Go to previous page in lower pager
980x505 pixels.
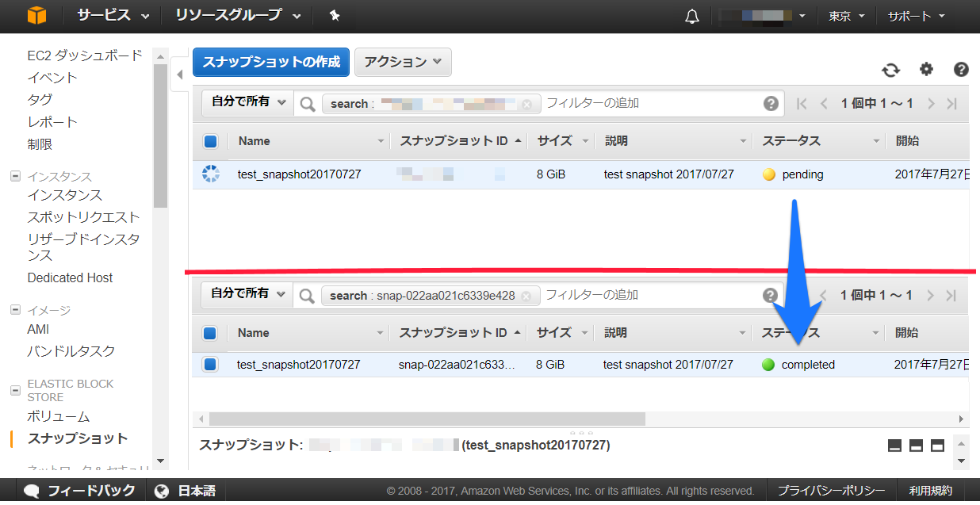point(824,296)
